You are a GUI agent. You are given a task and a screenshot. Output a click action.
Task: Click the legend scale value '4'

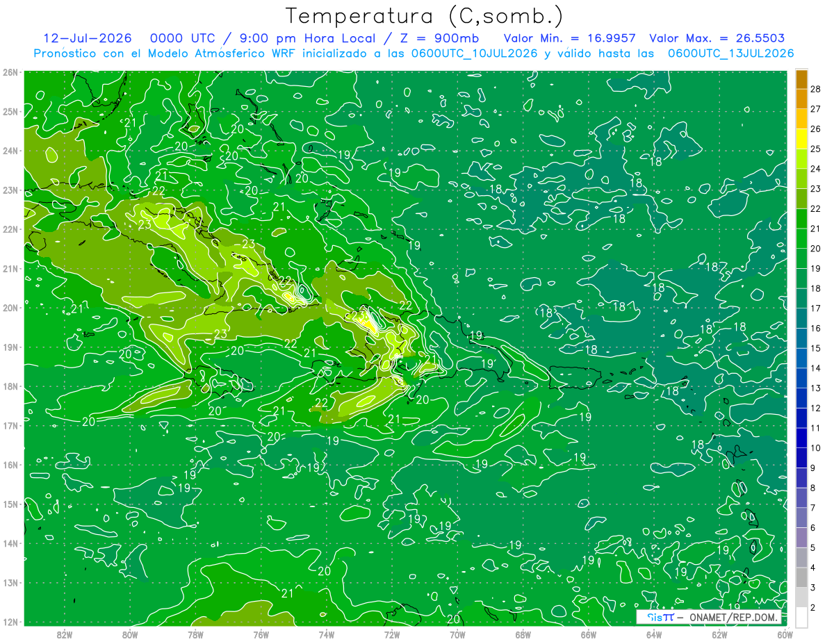813,568
